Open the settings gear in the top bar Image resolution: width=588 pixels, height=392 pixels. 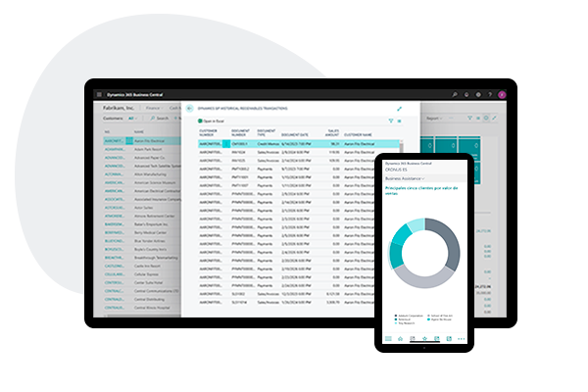click(478, 94)
